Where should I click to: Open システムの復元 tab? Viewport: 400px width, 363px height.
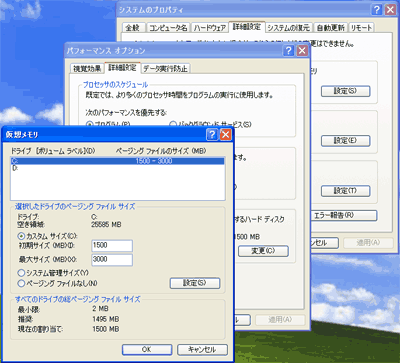pyautogui.click(x=289, y=27)
